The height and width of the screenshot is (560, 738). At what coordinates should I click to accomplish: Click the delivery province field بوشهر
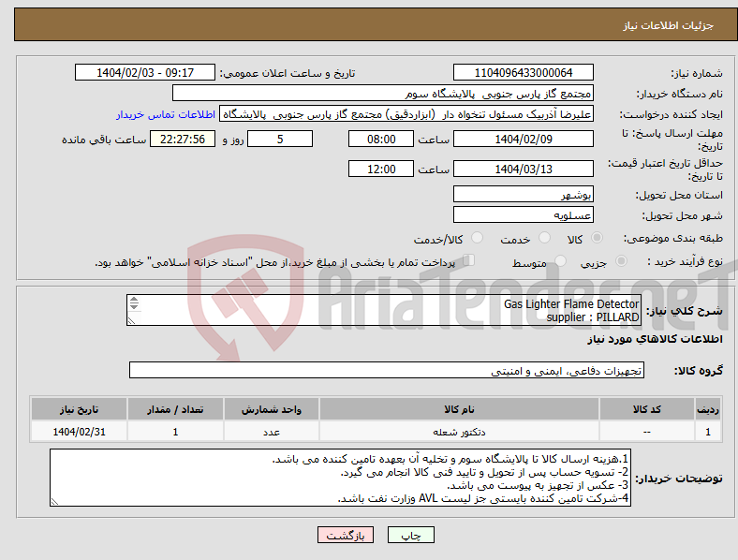pyautogui.click(x=523, y=195)
